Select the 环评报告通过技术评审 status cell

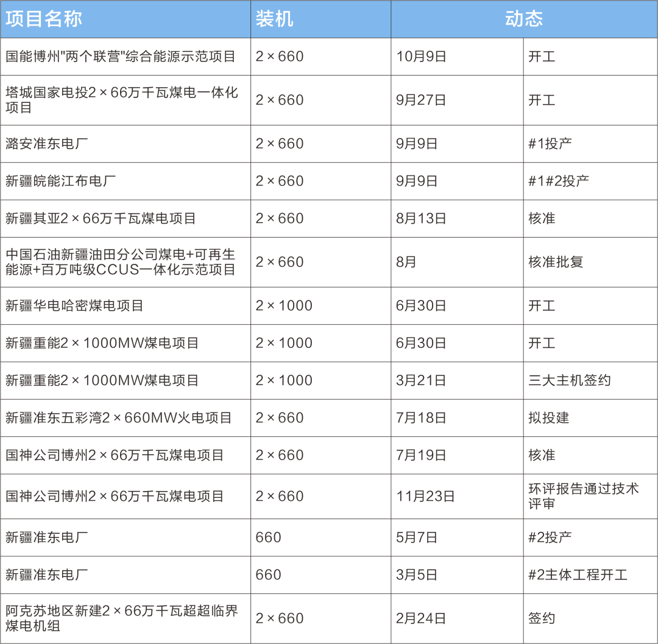590,497
